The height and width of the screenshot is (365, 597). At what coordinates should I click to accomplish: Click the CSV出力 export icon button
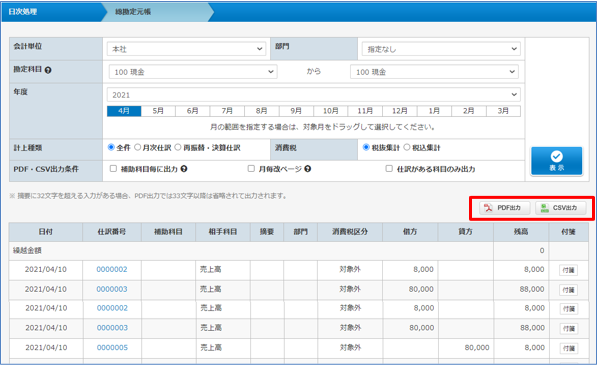coord(560,208)
